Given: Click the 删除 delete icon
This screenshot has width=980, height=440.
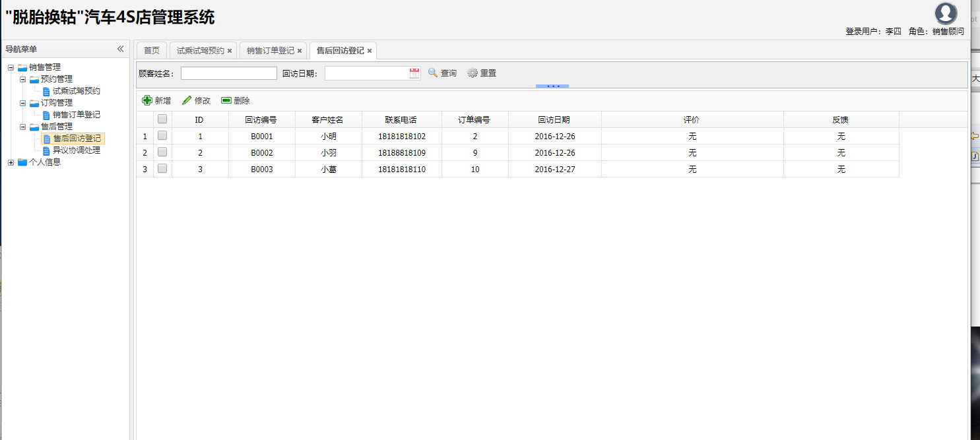Looking at the screenshot, I should [226, 100].
